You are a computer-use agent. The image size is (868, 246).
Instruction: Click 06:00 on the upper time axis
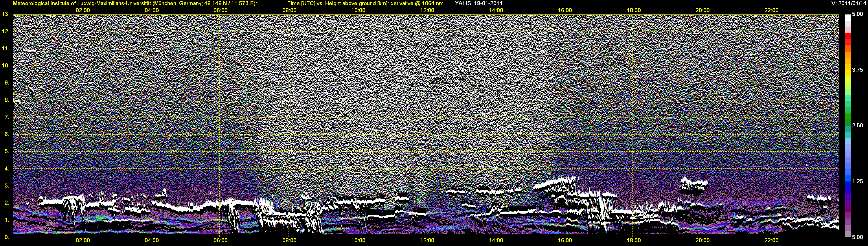pyautogui.click(x=220, y=10)
